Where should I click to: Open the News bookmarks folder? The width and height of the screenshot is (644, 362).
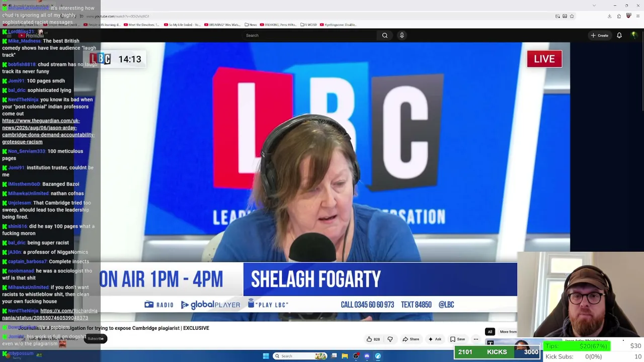coord(251,25)
